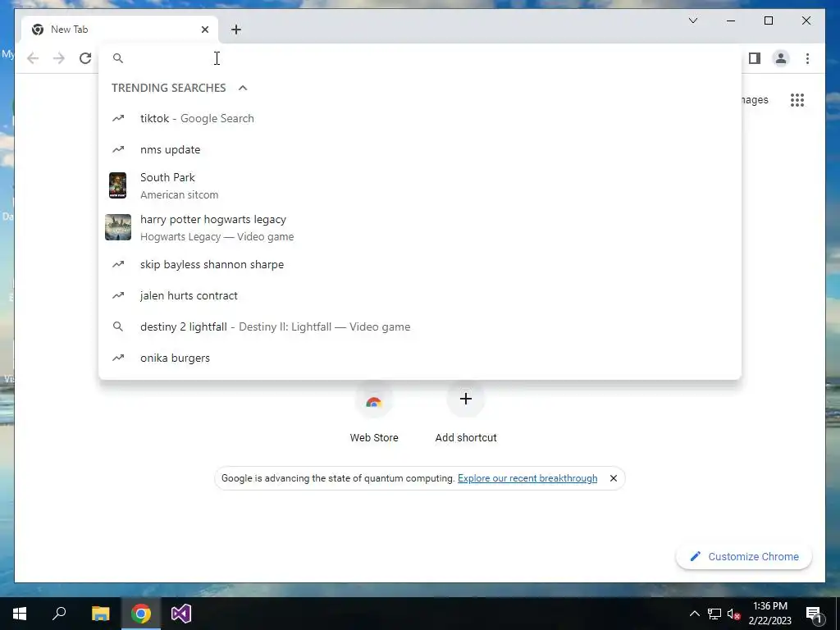
Task: Open the notification center icon
Action: tap(815, 614)
